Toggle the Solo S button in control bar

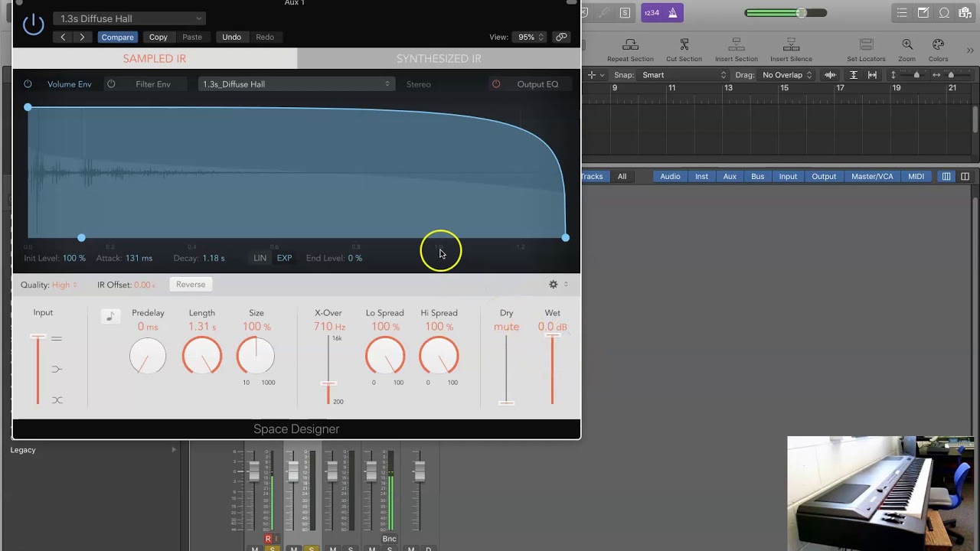click(625, 13)
